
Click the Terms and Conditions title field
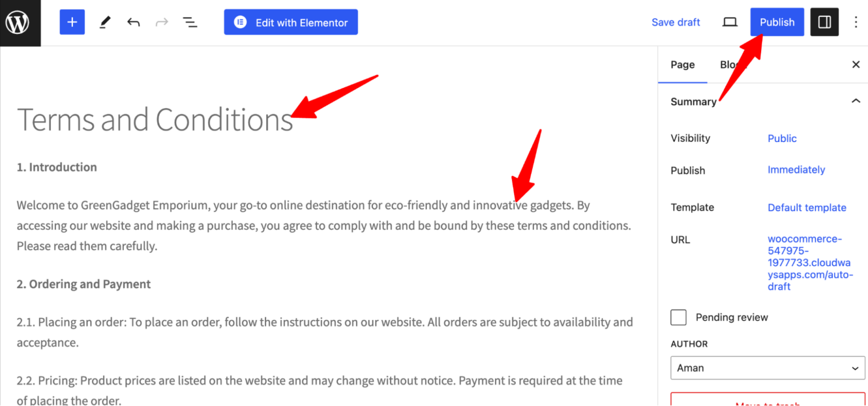(x=155, y=119)
